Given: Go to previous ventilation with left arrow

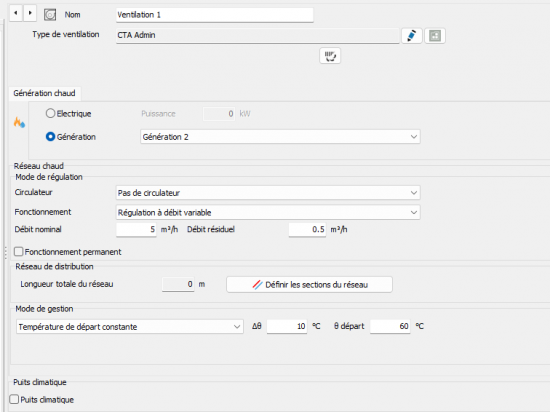Looking at the screenshot, I should 16,13.
